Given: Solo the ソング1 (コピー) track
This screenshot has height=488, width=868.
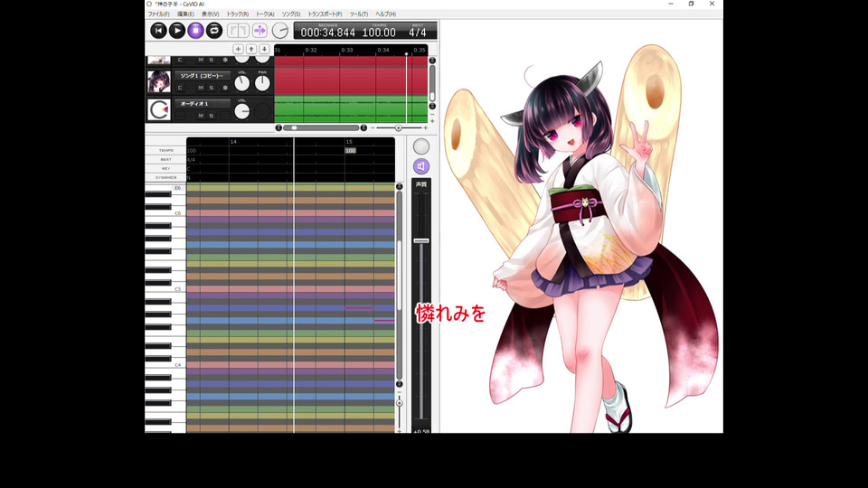Looking at the screenshot, I should point(211,88).
